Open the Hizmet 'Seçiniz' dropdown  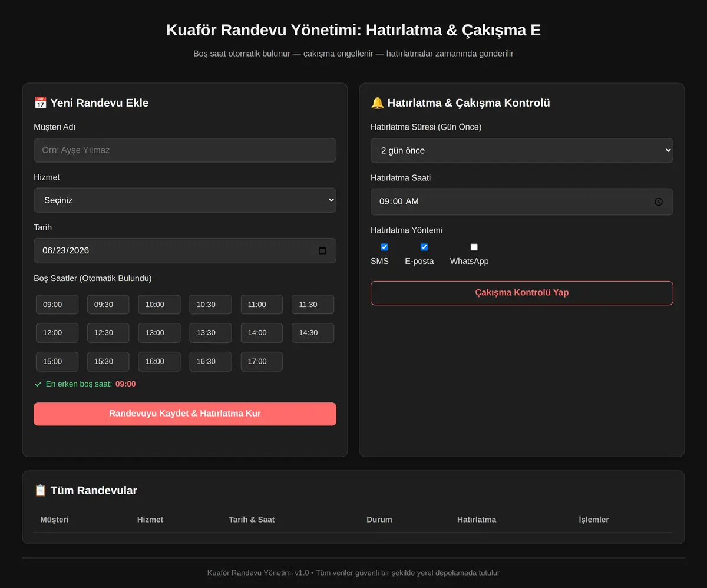[185, 200]
